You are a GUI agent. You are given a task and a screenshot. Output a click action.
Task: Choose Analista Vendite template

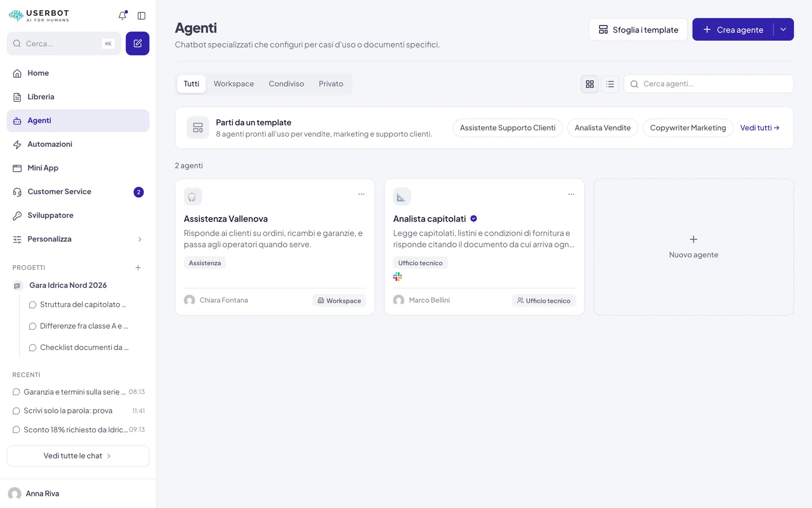tap(602, 128)
